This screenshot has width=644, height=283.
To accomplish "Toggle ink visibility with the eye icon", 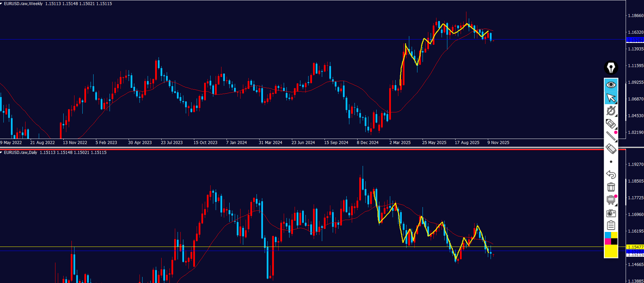I will click(611, 84).
